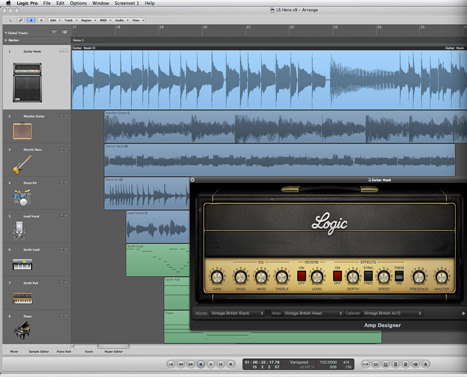This screenshot has height=377, width=467.
Task: Toggle the Trem/Vib switch on amp
Action: coord(399,276)
